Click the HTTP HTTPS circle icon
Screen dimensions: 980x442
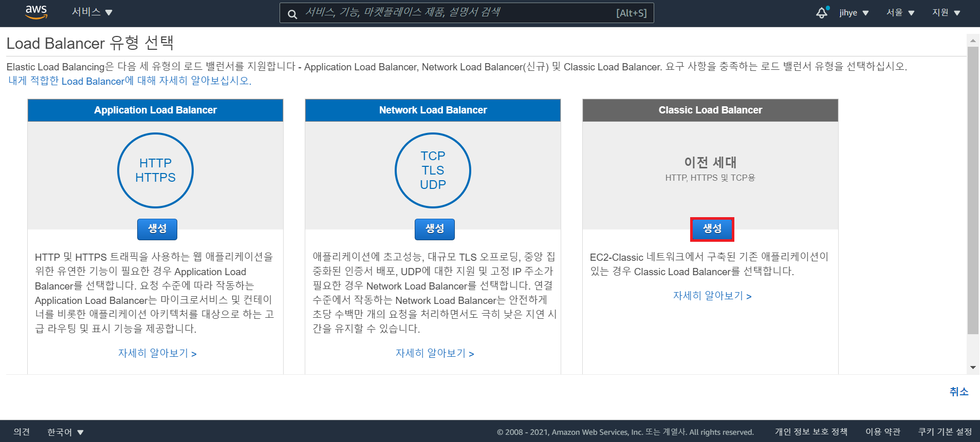pos(155,170)
